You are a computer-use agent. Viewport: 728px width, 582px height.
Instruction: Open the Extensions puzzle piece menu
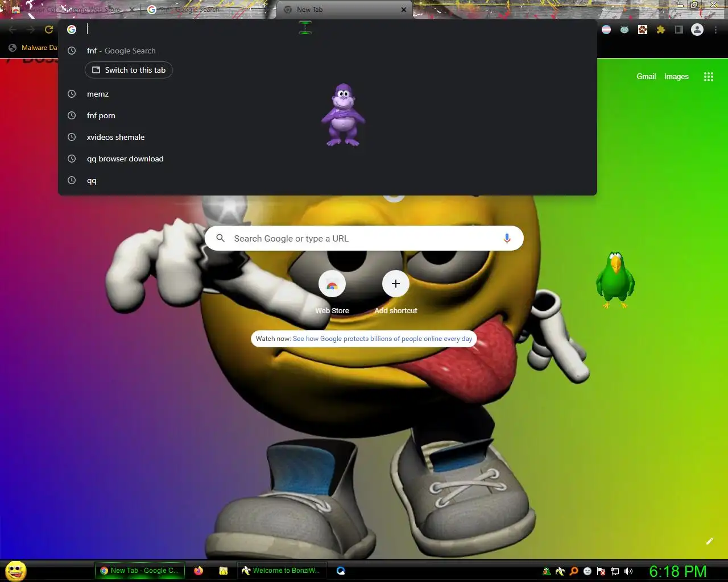click(x=661, y=30)
